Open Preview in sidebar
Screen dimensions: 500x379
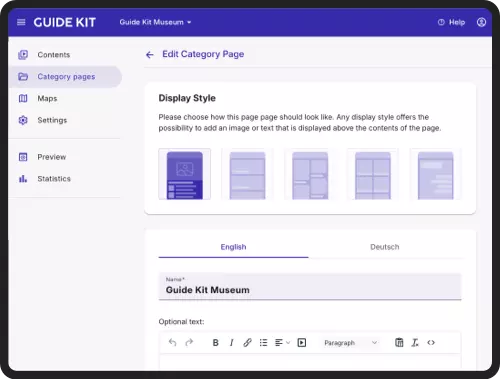pos(65,157)
